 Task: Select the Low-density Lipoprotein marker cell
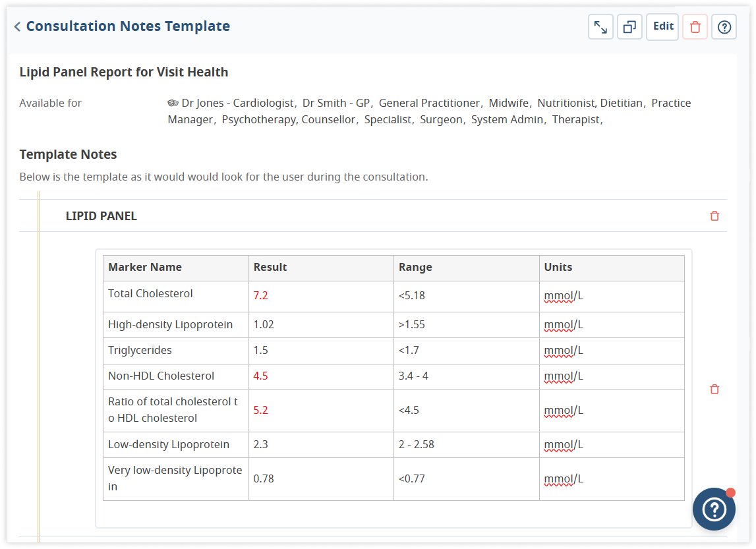click(x=176, y=445)
